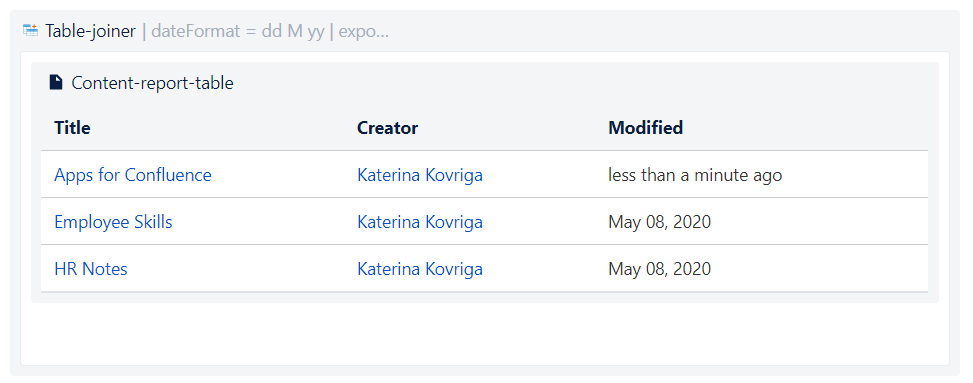Click the Title column header
The width and height of the screenshot is (973, 383).
click(72, 127)
